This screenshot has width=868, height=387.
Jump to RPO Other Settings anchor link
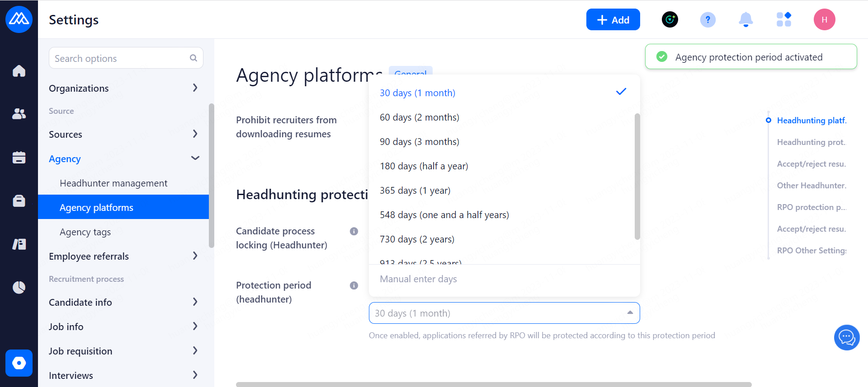click(x=811, y=251)
